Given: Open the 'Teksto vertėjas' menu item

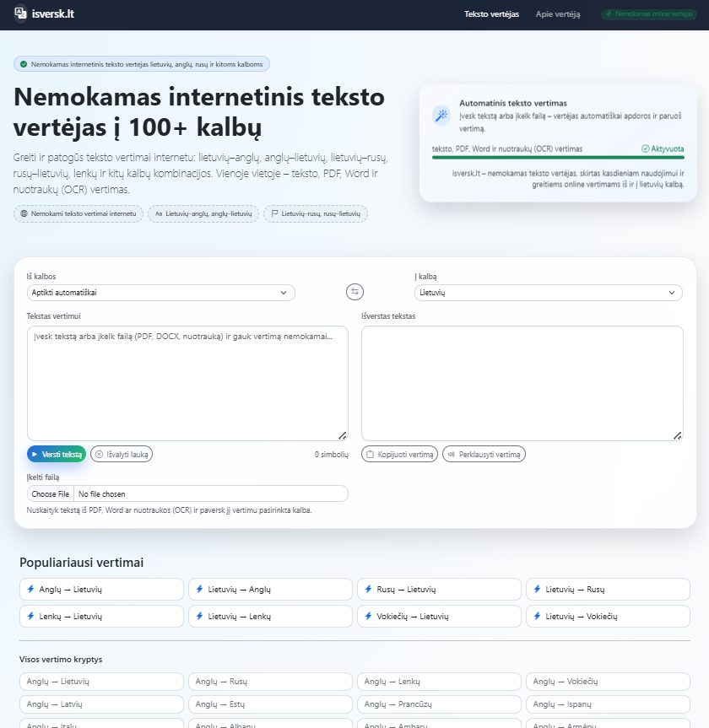Looking at the screenshot, I should [493, 13].
